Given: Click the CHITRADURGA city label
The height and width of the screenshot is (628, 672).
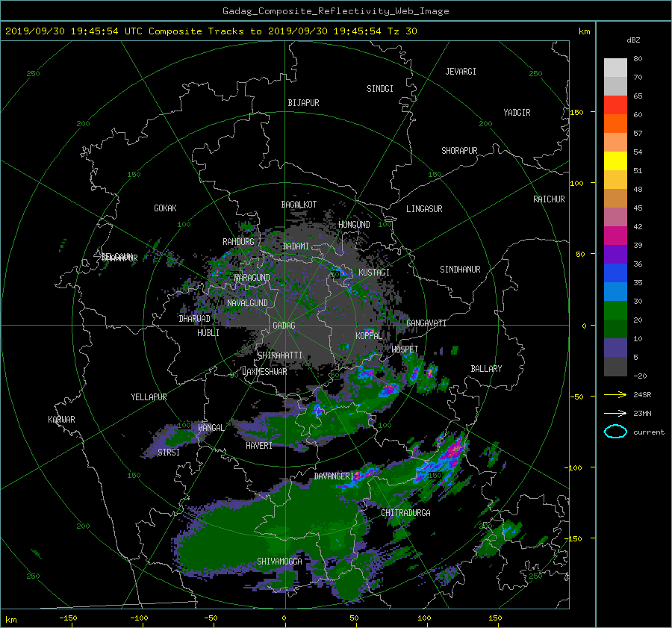Looking at the screenshot, I should [x=406, y=513].
